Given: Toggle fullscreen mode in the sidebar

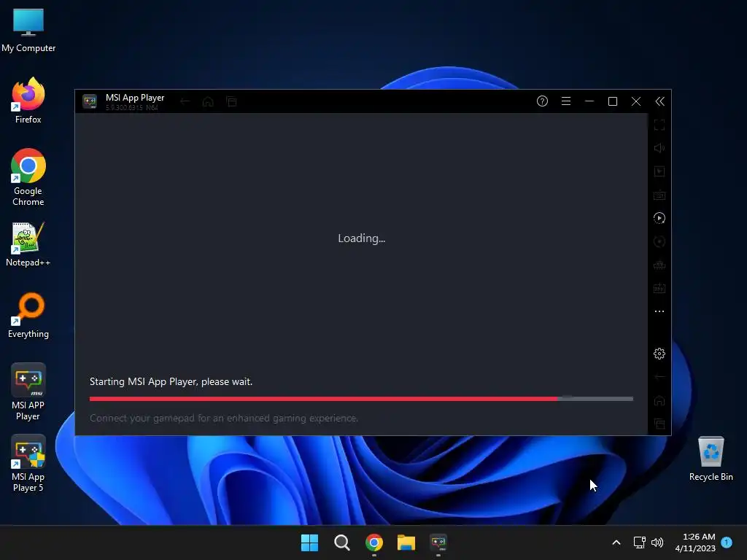Looking at the screenshot, I should coord(659,125).
